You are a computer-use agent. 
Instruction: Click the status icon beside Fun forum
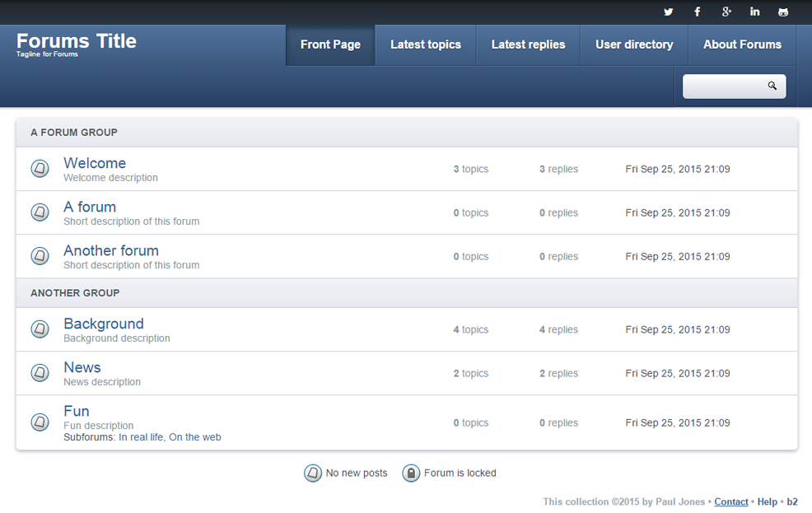click(40, 422)
